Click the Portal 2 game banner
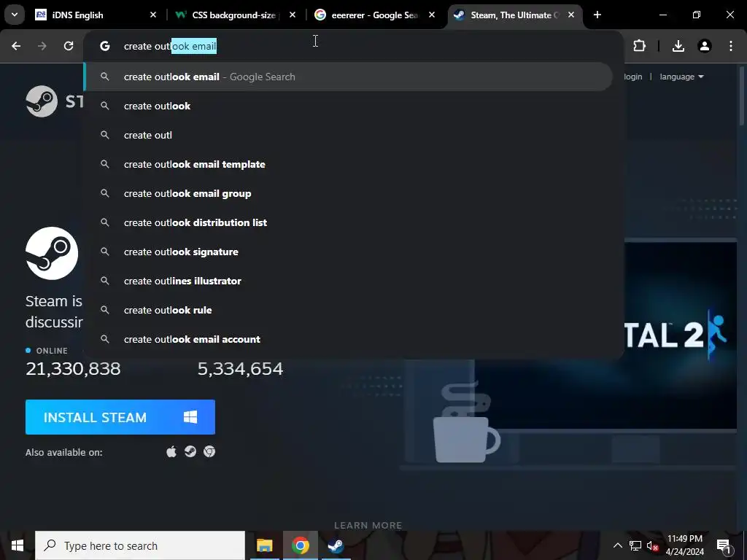This screenshot has height=560, width=747. click(681, 335)
